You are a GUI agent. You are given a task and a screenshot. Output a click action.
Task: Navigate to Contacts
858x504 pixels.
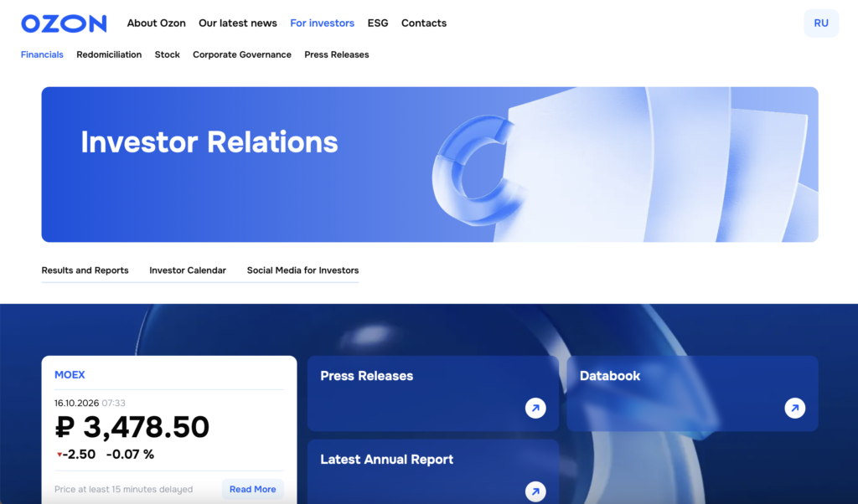[x=424, y=23]
